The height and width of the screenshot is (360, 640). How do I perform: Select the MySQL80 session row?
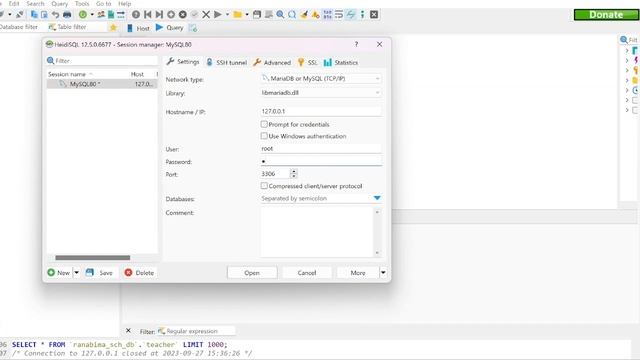(x=102, y=84)
